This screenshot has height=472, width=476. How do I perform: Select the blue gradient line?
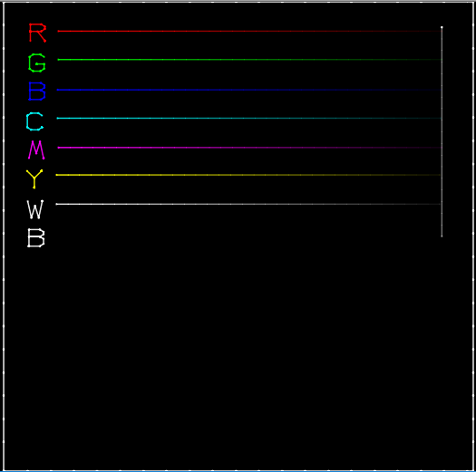tap(249, 90)
